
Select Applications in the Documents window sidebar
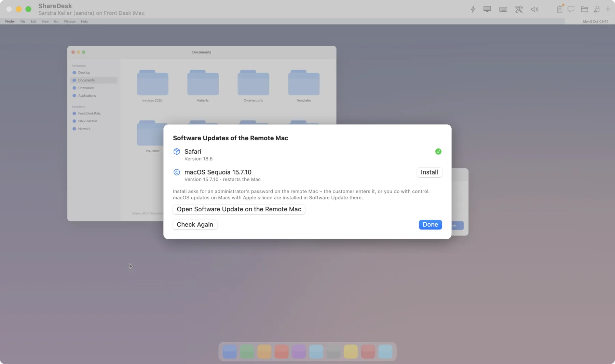94,96
